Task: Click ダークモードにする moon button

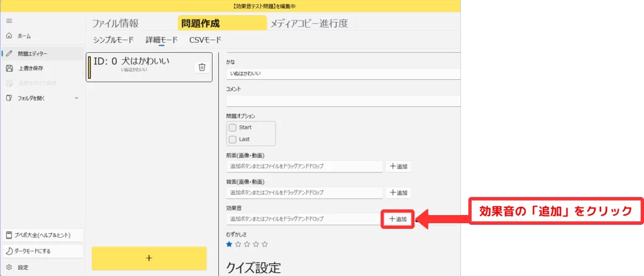Action: coord(42,251)
